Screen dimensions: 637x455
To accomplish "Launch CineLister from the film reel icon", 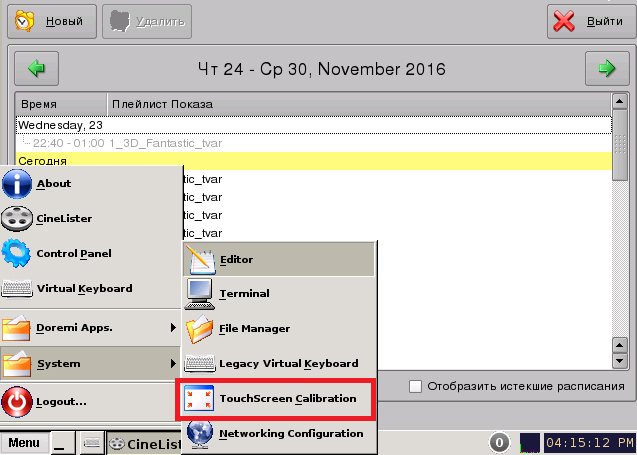I will 17,219.
